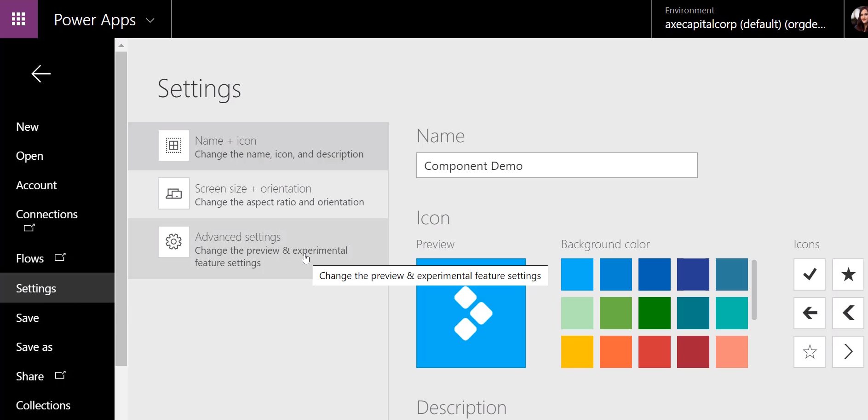Choose the olive green background color
This screenshot has width=868, height=420.
click(x=616, y=313)
